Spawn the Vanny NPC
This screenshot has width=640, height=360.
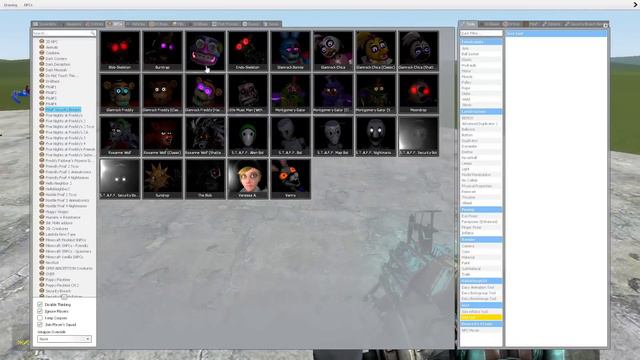pyautogui.click(x=290, y=179)
